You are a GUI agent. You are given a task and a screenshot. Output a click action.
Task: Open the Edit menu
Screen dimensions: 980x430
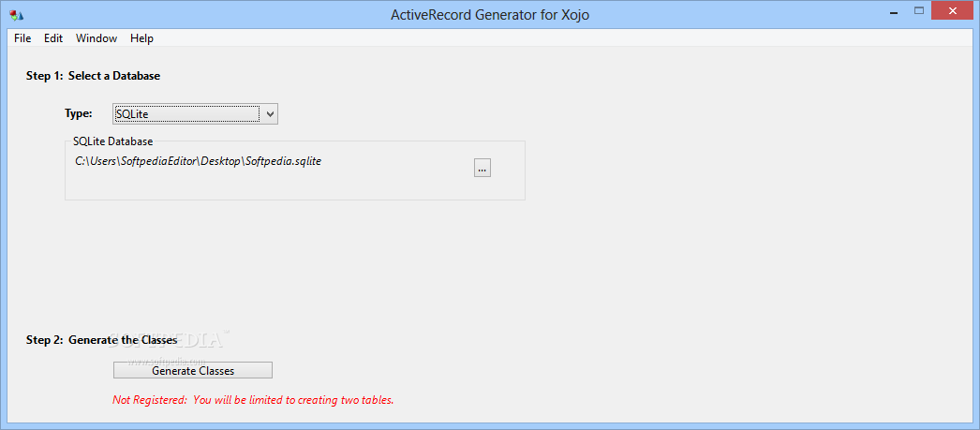53,38
